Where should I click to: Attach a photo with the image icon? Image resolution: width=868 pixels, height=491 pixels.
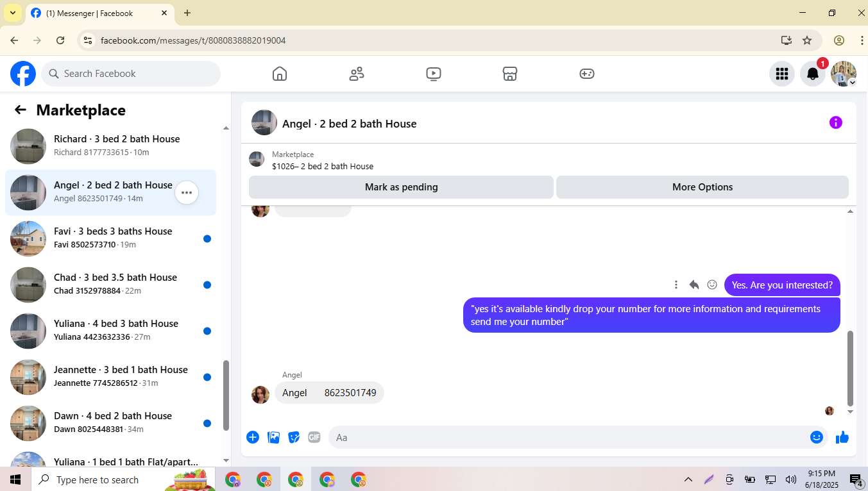(x=273, y=437)
